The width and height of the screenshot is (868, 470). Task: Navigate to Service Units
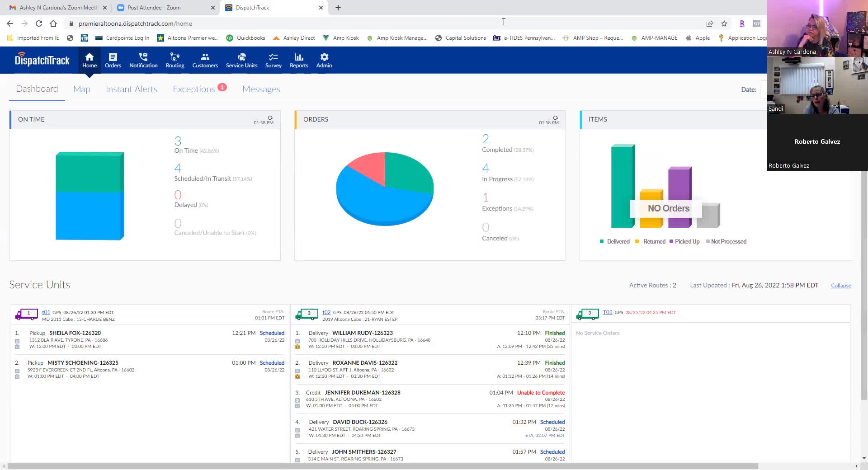(x=241, y=60)
